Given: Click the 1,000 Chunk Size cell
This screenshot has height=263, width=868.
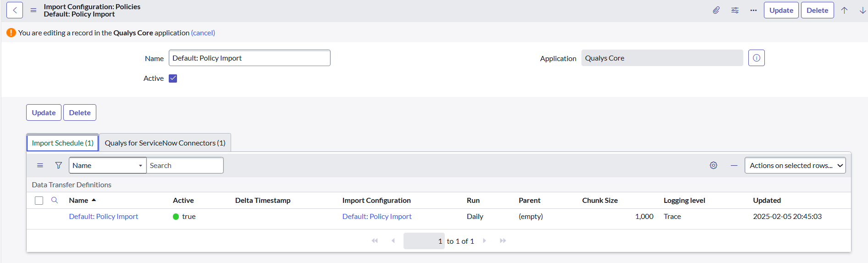Looking at the screenshot, I should tap(644, 217).
